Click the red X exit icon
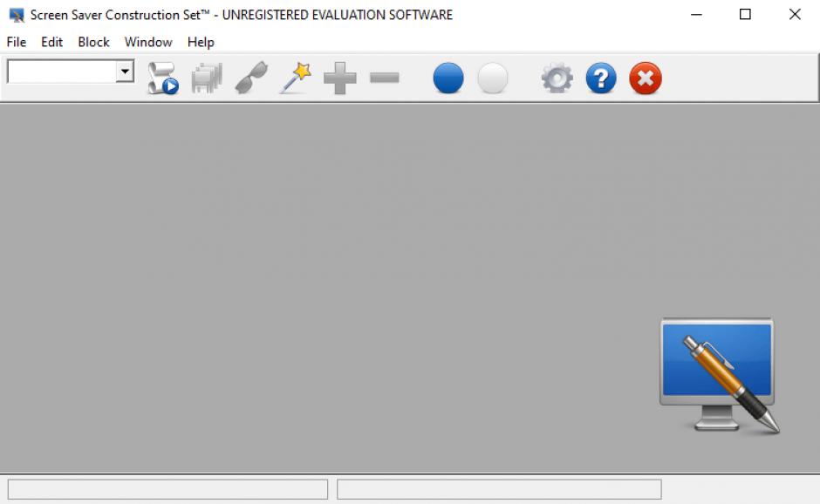This screenshot has height=504, width=820. [646, 78]
